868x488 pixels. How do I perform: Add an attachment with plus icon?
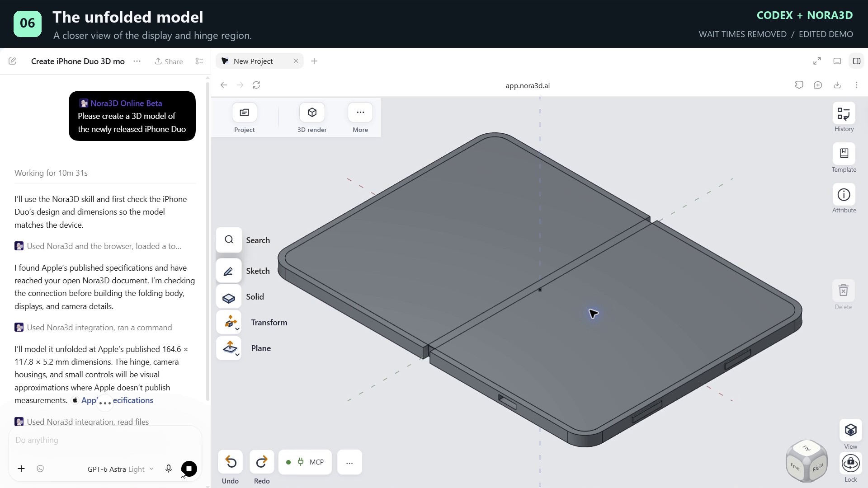pos(21,469)
